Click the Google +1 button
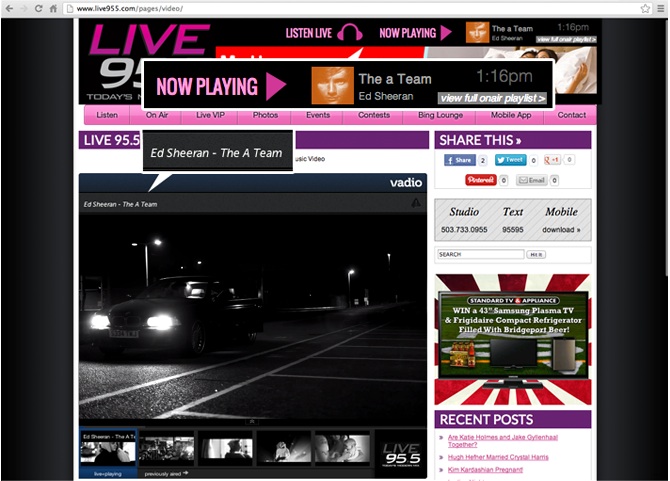This screenshot has width=670, height=481. point(552,160)
